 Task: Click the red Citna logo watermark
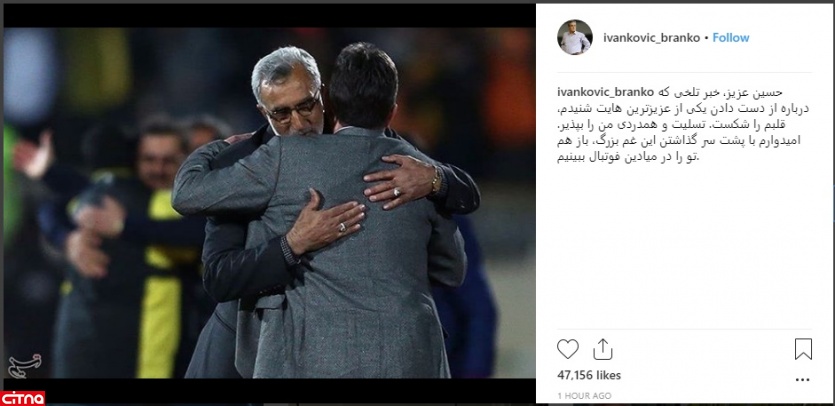[x=22, y=398]
